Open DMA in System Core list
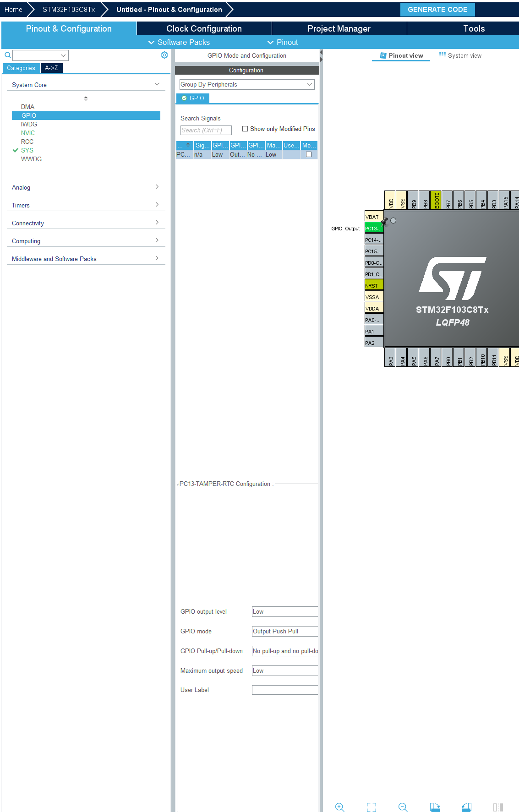The height and width of the screenshot is (812, 519). pyautogui.click(x=27, y=107)
